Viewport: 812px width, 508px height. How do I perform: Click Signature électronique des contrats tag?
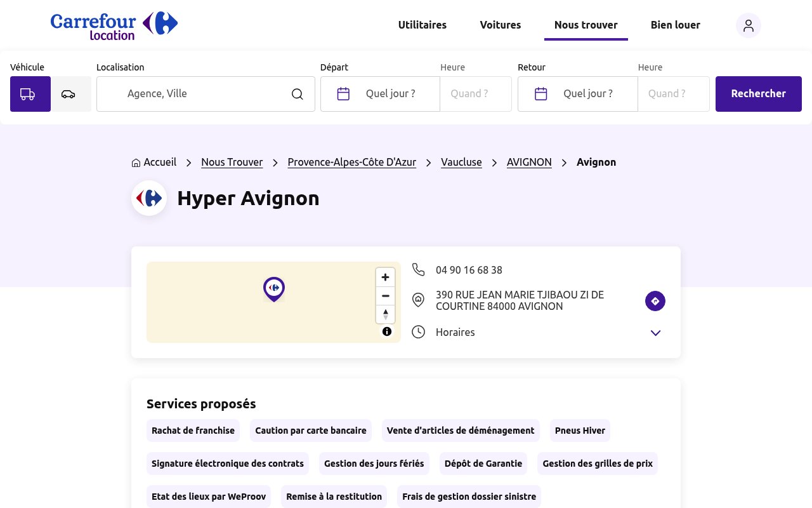point(228,464)
